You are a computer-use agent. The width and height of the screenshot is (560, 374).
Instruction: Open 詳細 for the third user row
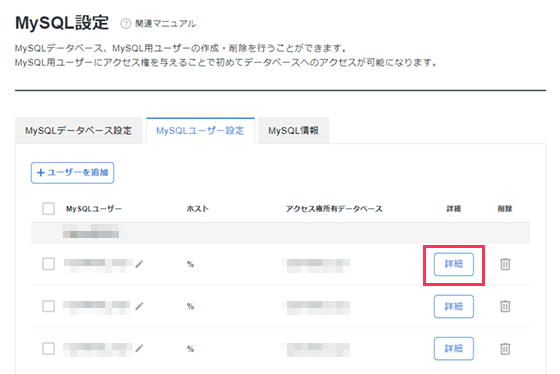point(454,349)
